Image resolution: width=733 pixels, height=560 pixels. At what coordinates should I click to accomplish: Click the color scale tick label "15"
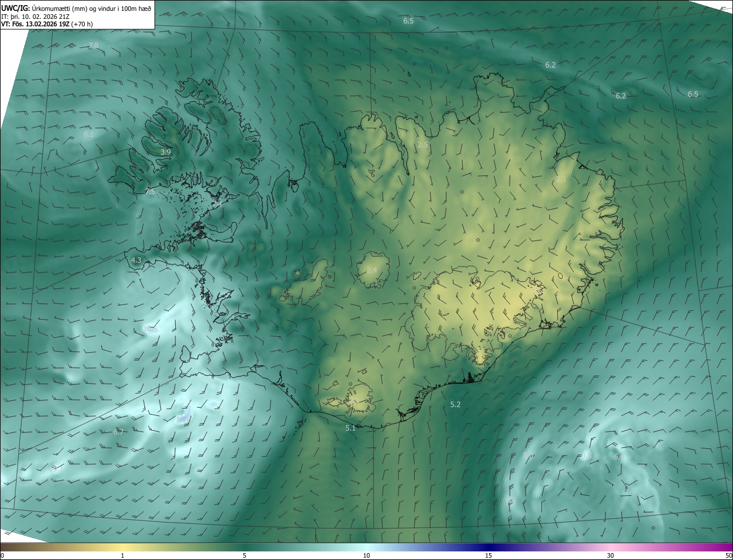(x=488, y=555)
